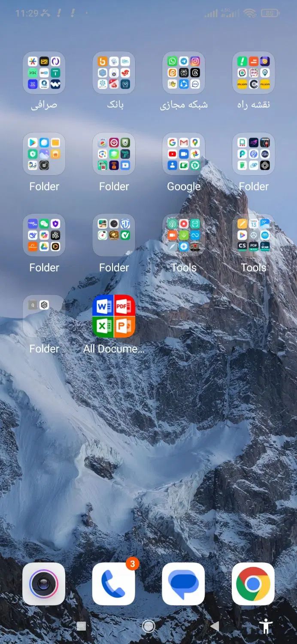Viewport: 297px width, 644px height.
Task: Open the Messages app in dock
Action: pyautogui.click(x=184, y=584)
